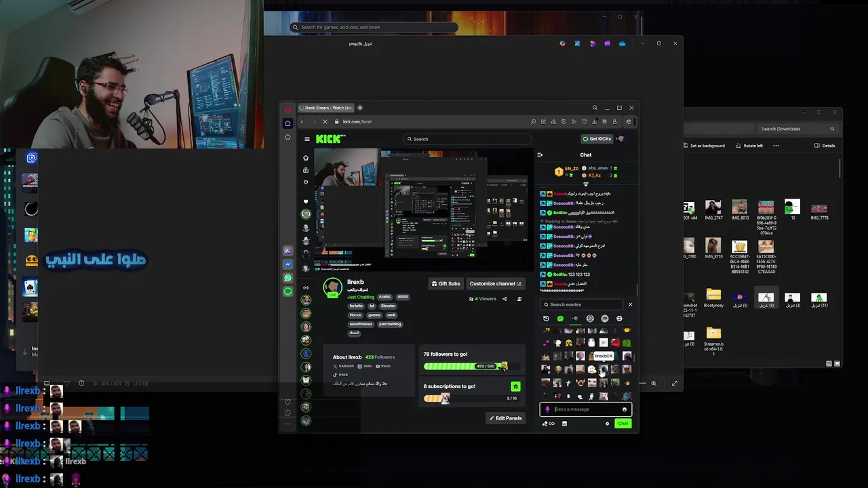Go back in Opera browser
This screenshot has width=868, height=488.
point(302,122)
